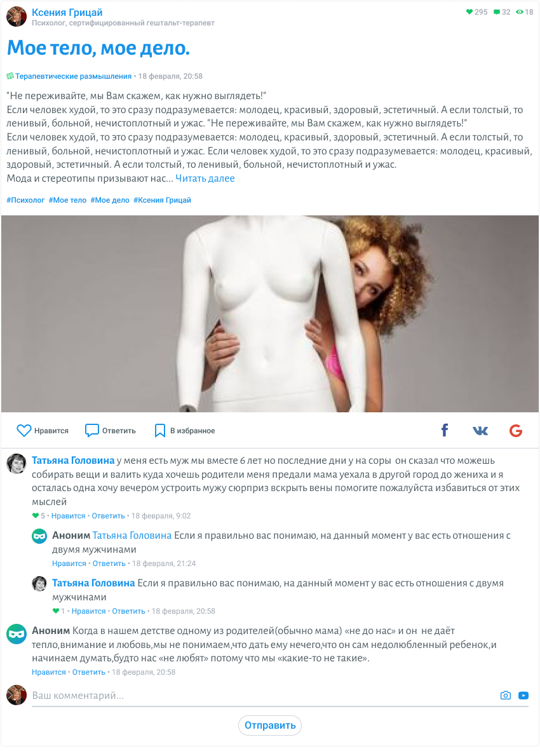Click the camera icon to attach photo

pyautogui.click(x=505, y=695)
